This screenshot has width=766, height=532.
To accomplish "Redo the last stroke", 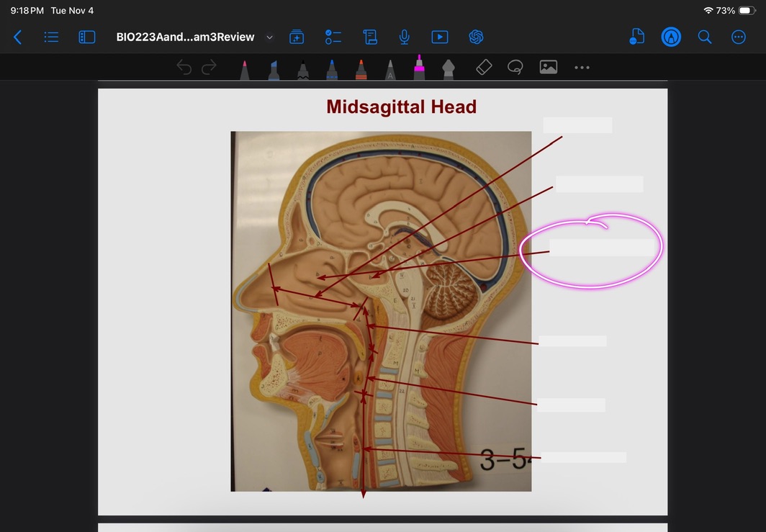I will (209, 68).
